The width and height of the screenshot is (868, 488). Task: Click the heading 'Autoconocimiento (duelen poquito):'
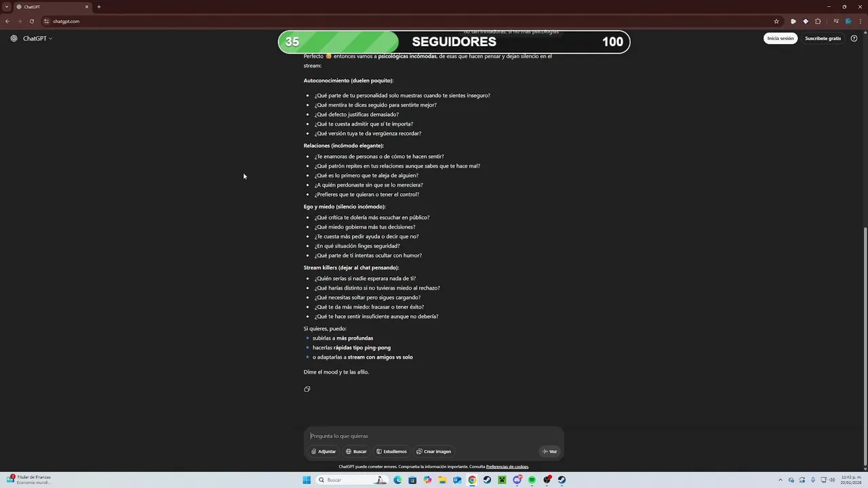349,81
